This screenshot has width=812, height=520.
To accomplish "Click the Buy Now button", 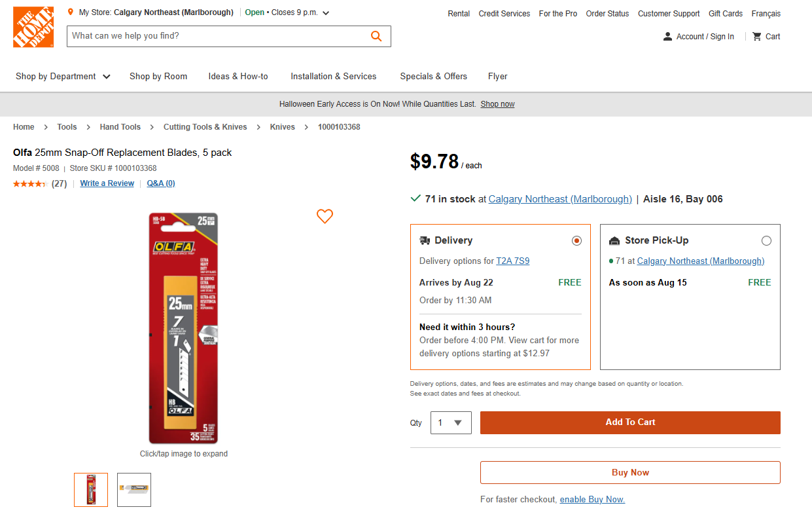I will 630,472.
